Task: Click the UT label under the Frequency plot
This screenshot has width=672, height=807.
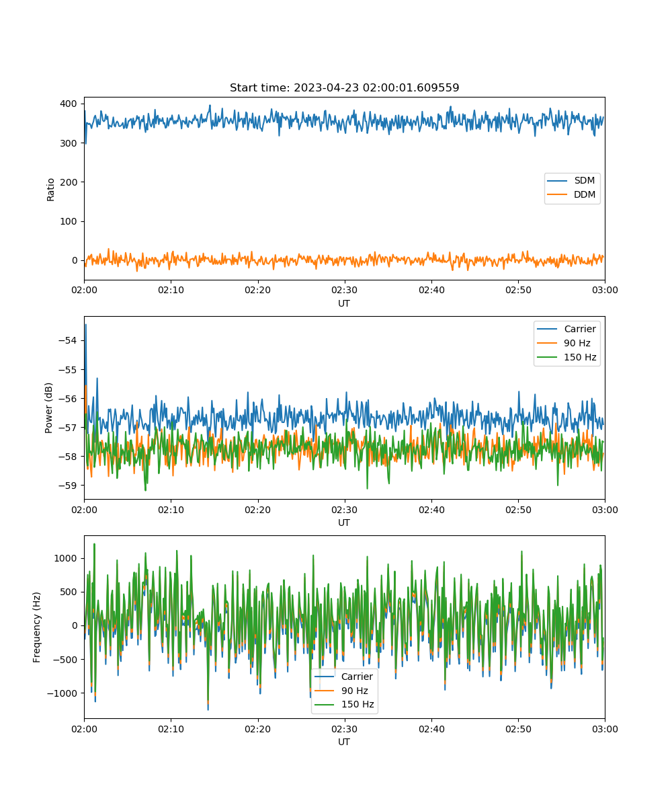Action: (344, 742)
